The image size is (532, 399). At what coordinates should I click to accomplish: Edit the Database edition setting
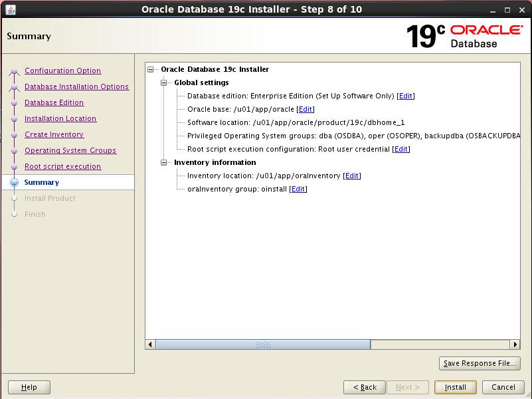pyautogui.click(x=405, y=96)
